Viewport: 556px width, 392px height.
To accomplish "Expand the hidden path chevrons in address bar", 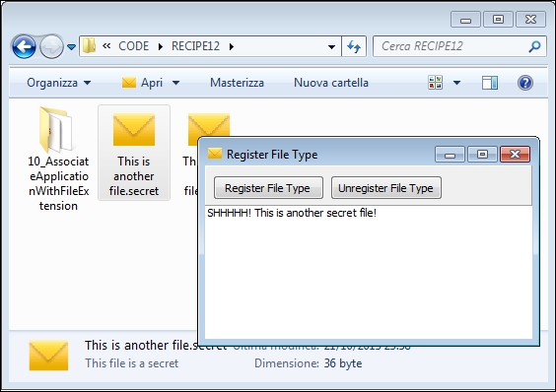I will (106, 45).
